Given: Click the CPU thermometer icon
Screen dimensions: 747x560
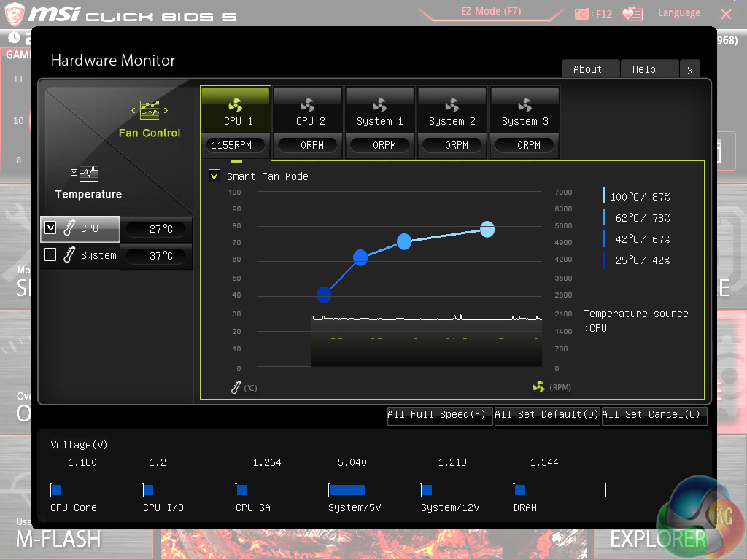Looking at the screenshot, I should pos(69,227).
